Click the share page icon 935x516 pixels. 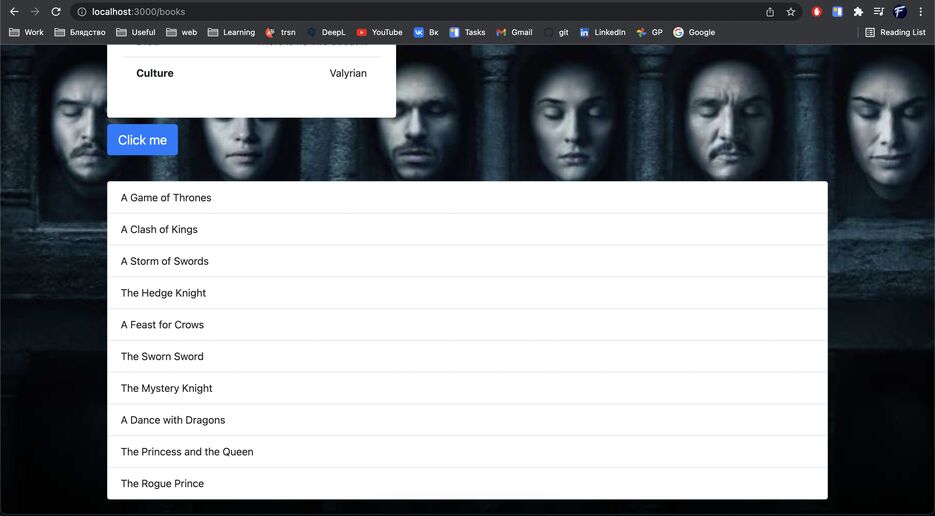770,12
